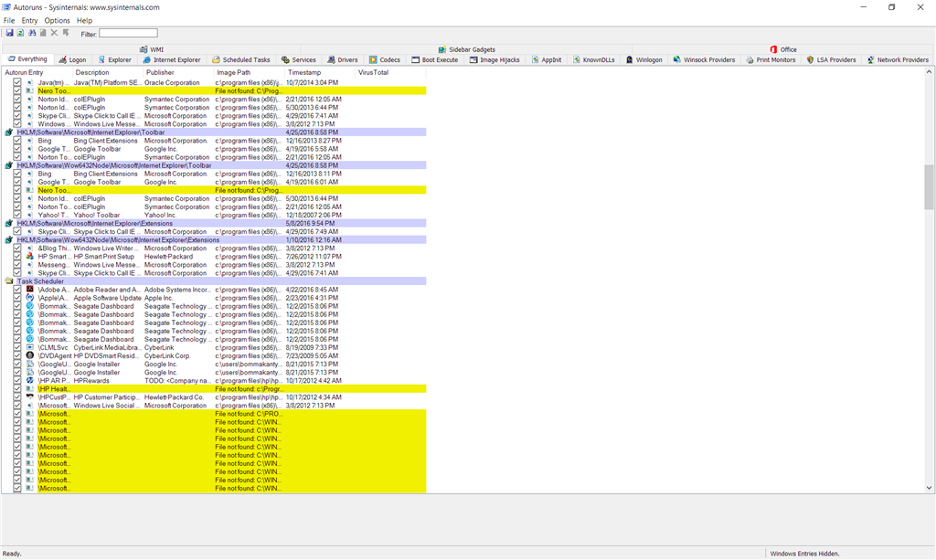Viewport: 936px width, 560px height.
Task: Click the VirusTotal column header
Action: (390, 72)
